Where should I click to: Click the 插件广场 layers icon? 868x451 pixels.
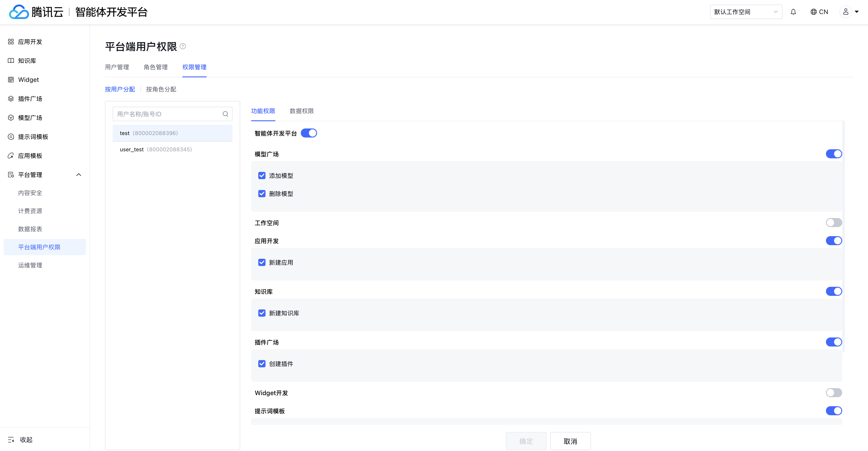(x=11, y=99)
